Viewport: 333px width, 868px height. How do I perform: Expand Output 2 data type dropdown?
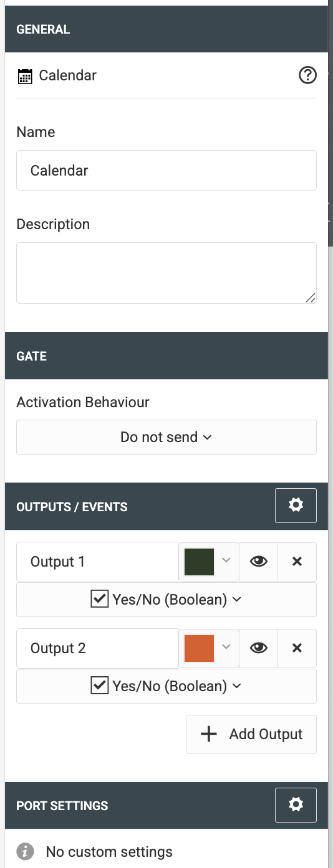pyautogui.click(x=166, y=686)
